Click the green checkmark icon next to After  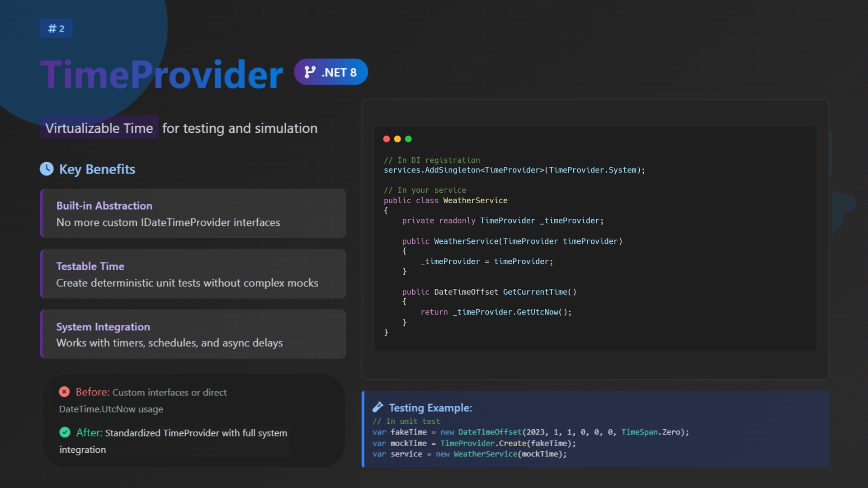(x=65, y=432)
